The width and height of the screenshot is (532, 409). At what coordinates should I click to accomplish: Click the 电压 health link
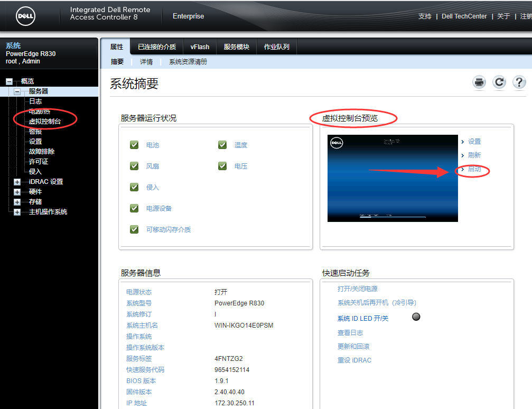point(241,166)
